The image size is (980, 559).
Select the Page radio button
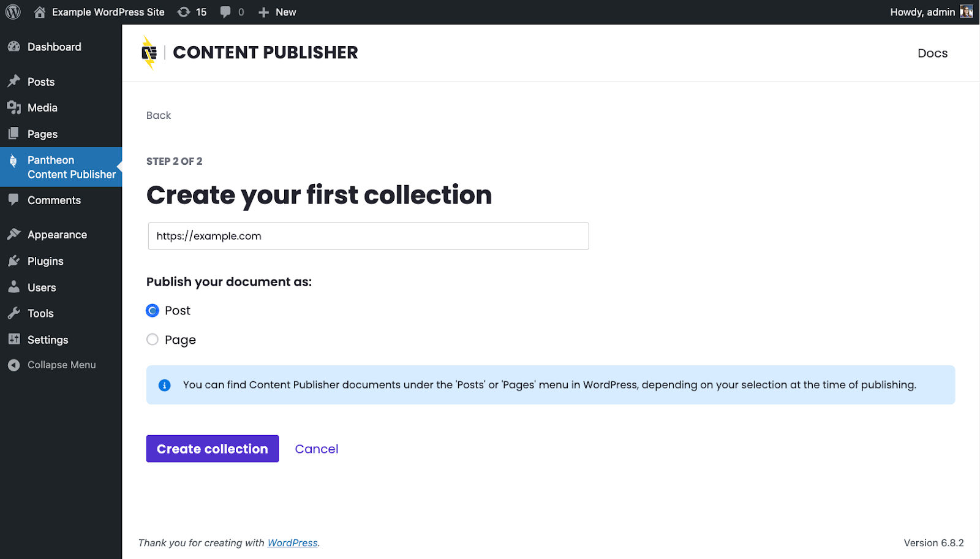[x=153, y=340]
